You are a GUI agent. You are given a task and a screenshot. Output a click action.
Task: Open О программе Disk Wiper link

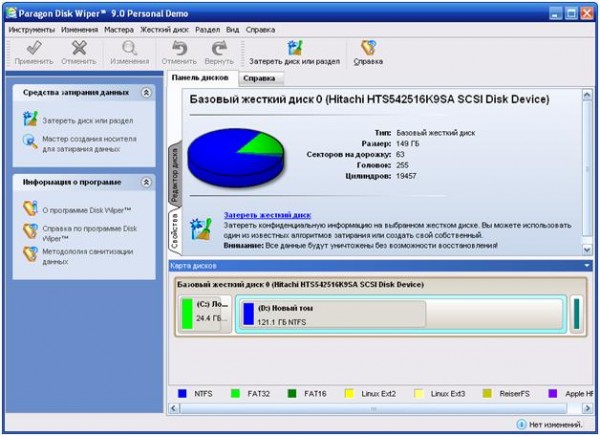[x=86, y=210]
